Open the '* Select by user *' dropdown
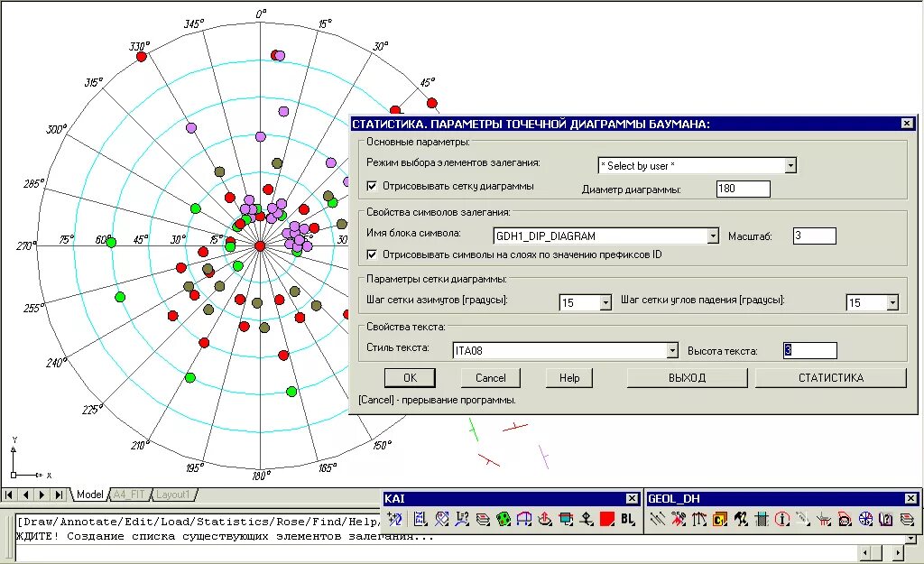Image resolution: width=924 pixels, height=564 pixels. pos(790,166)
